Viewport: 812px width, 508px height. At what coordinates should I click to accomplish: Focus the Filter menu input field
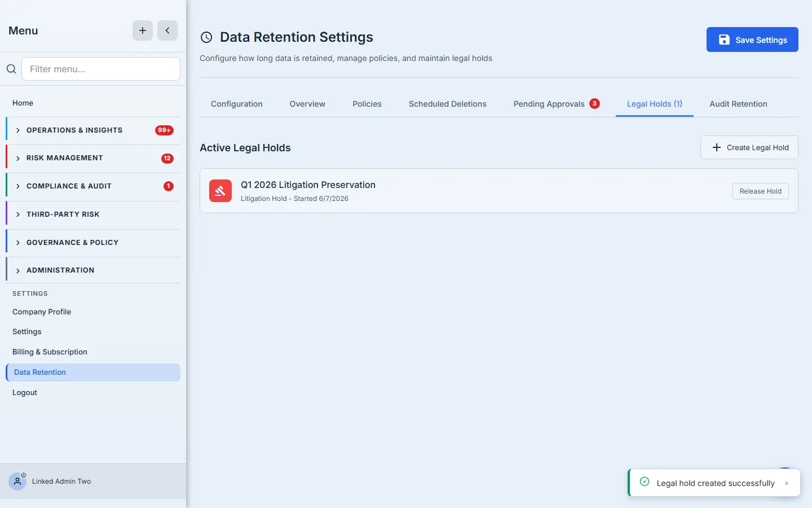point(101,69)
